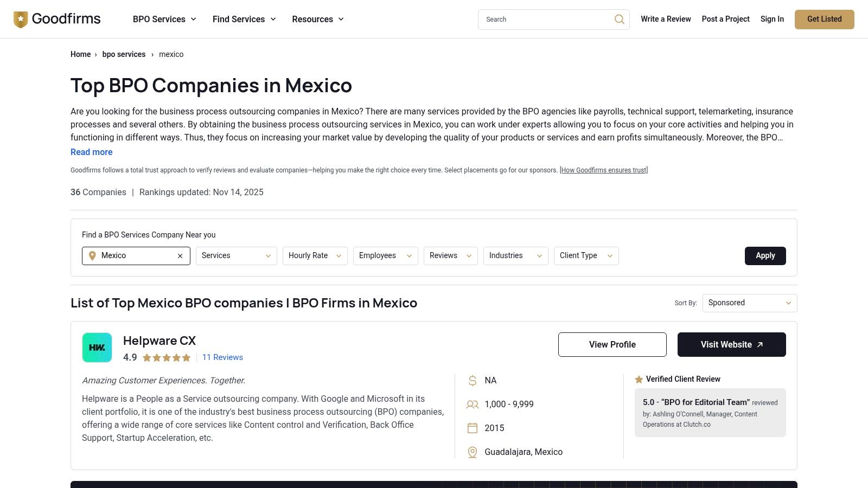Click the Helpware CX company logo
This screenshot has height=488, width=868.
point(97,347)
